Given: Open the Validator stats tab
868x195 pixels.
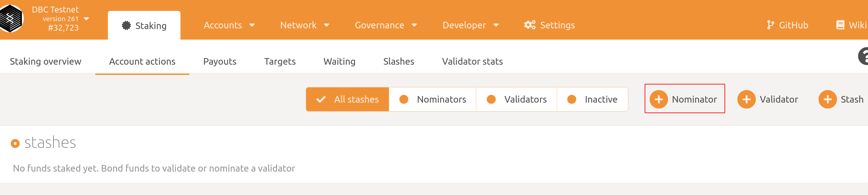Looking at the screenshot, I should (472, 61).
